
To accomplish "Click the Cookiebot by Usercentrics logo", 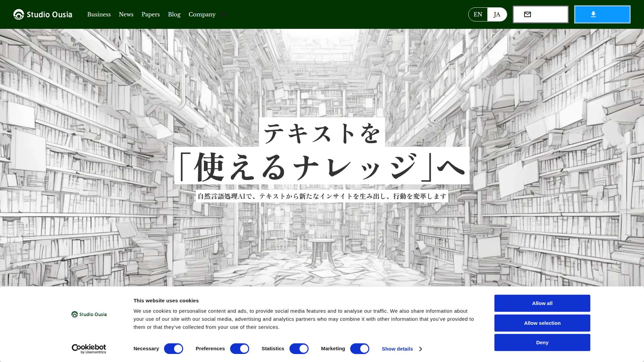I will click(89, 349).
